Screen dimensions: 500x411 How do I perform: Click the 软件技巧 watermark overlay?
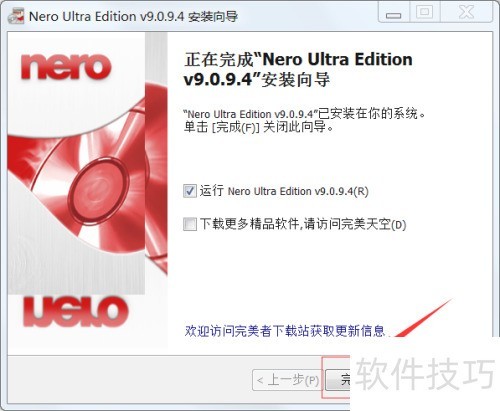click(425, 373)
